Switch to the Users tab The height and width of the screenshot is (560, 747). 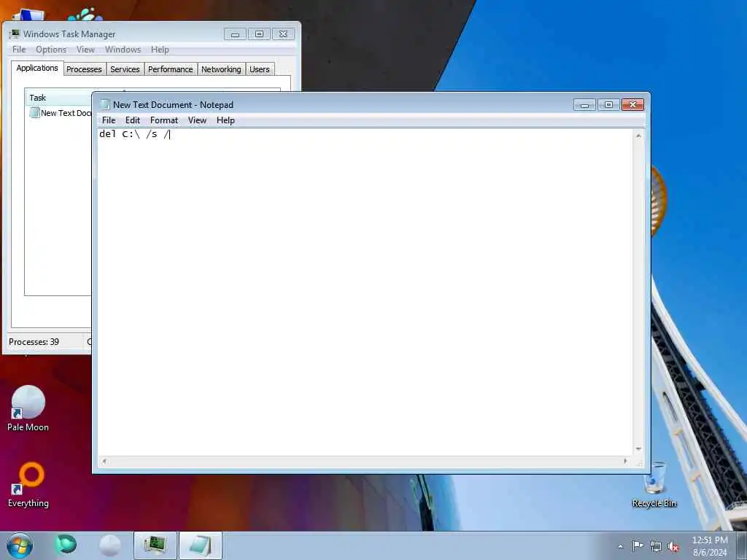click(260, 69)
